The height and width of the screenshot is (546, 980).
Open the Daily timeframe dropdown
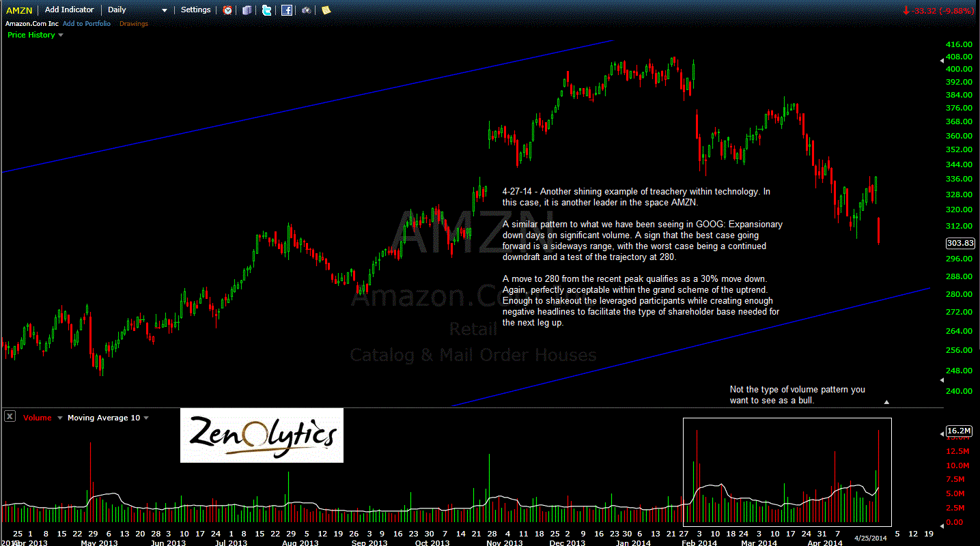tap(137, 10)
